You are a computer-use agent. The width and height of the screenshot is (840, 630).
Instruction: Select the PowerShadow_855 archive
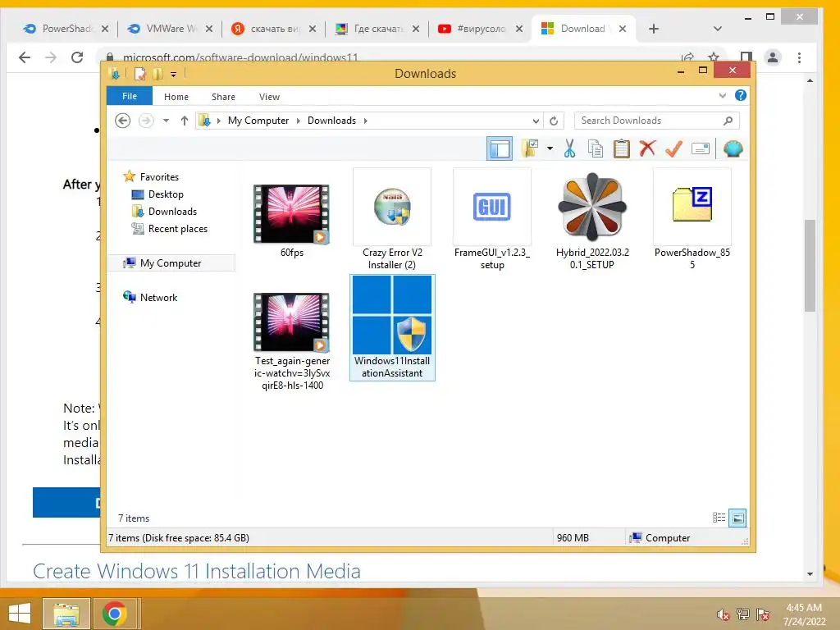pos(692,220)
